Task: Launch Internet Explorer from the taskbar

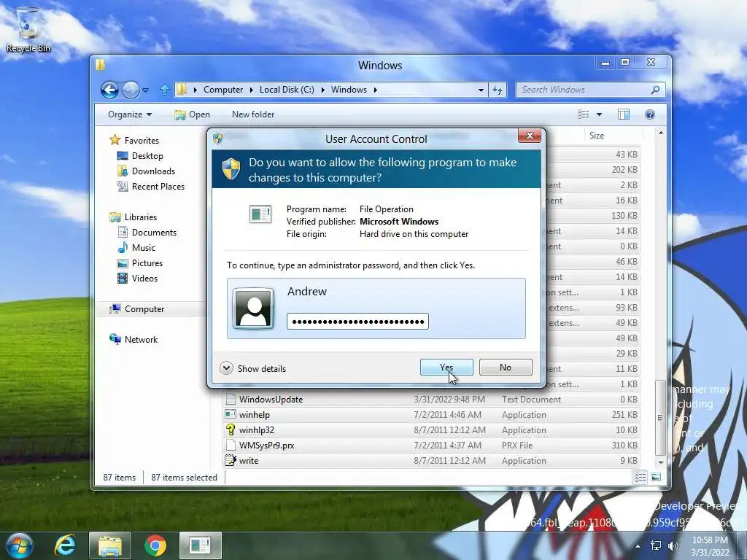Action: pyautogui.click(x=65, y=545)
